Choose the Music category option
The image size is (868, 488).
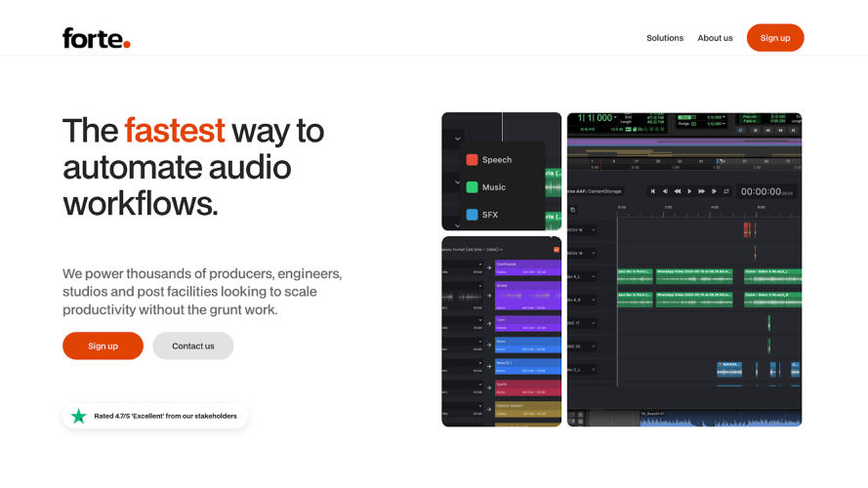click(x=486, y=187)
